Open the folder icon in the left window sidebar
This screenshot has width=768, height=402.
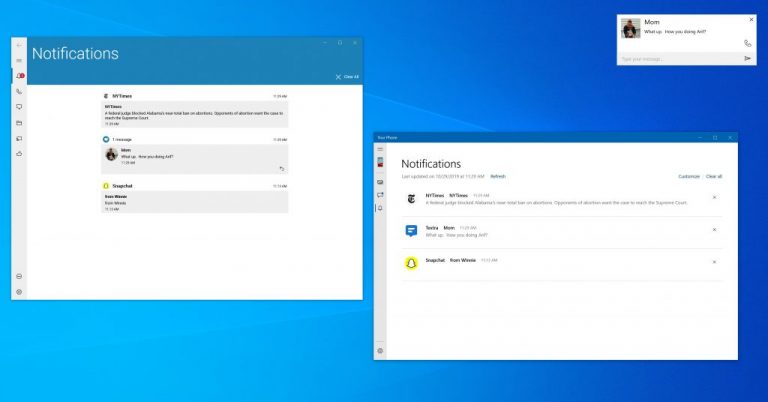tap(19, 123)
